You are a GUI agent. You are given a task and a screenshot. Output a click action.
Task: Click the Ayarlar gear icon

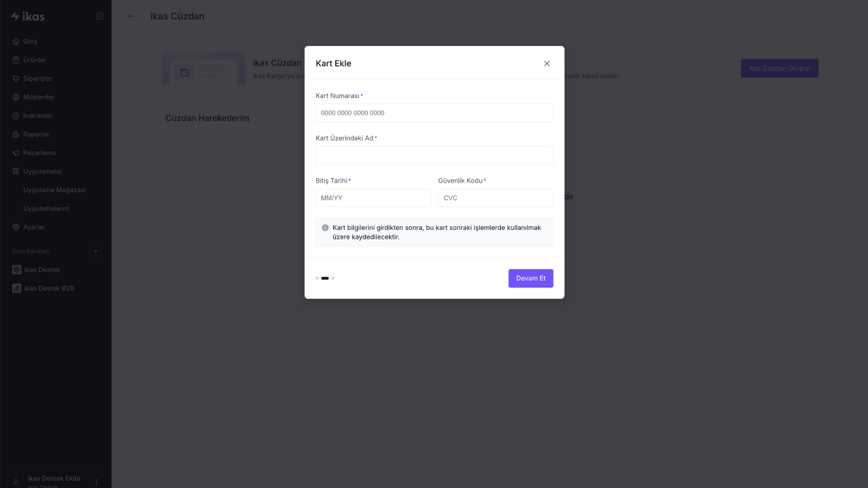[16, 227]
